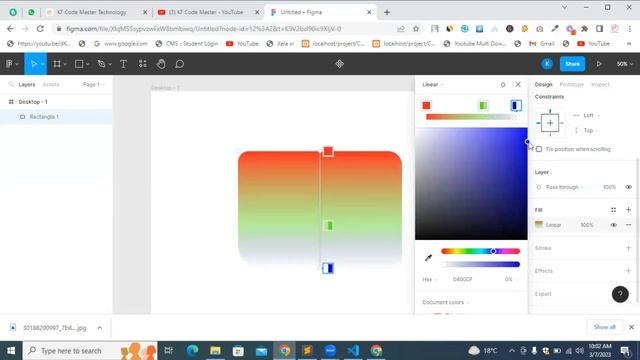The width and height of the screenshot is (640, 360).
Task: Add an effect with plus icon
Action: tap(628, 271)
